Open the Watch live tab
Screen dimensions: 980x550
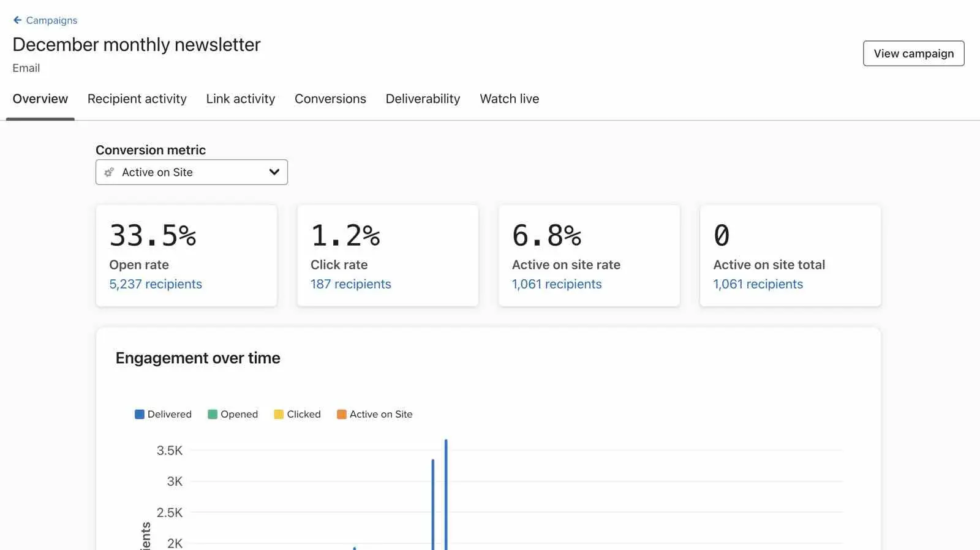[x=509, y=99]
